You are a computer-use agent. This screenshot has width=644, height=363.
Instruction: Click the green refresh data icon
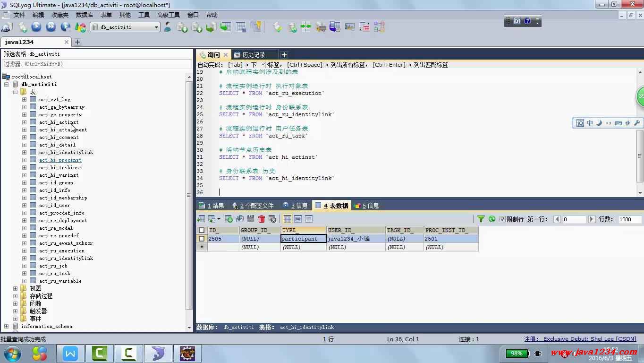coord(492,219)
